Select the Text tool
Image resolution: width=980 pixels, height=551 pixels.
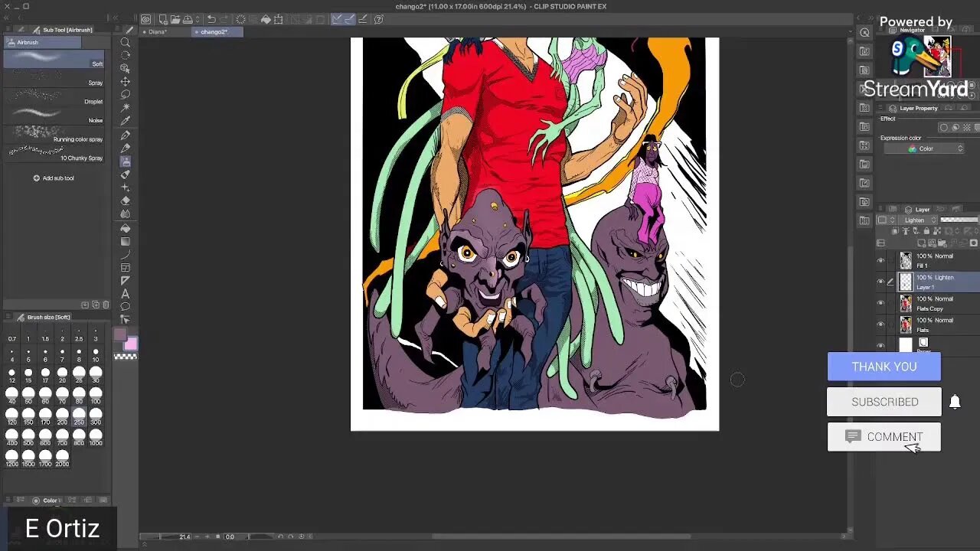point(126,294)
